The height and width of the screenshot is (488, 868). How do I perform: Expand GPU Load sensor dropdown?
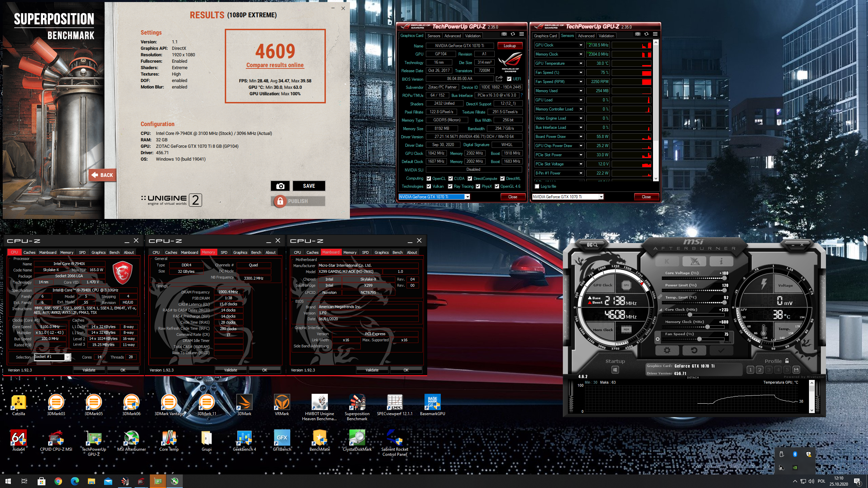coord(580,100)
